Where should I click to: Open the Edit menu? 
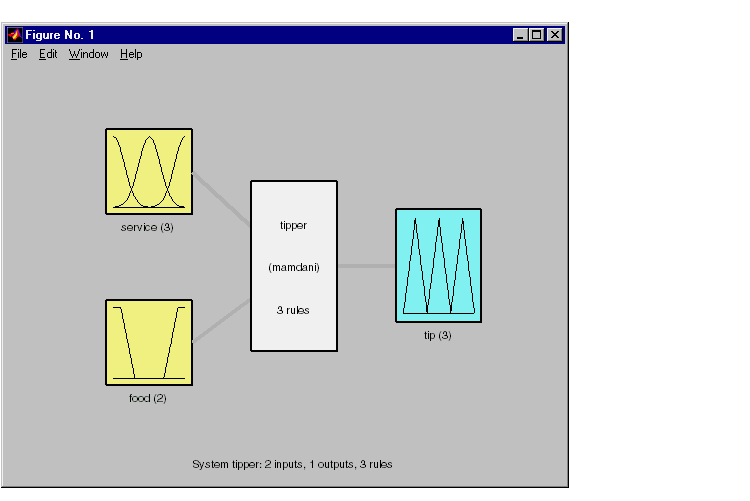pos(48,54)
